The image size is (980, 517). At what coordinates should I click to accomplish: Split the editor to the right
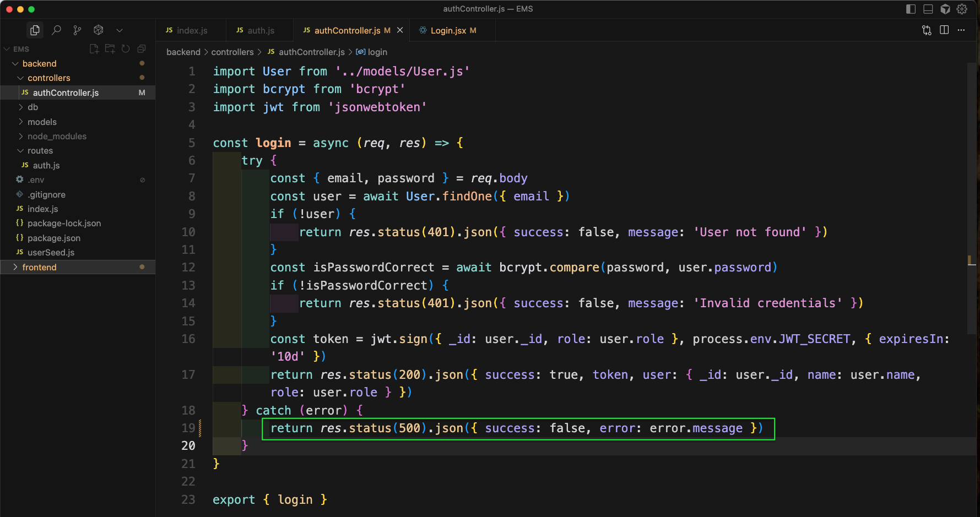944,30
